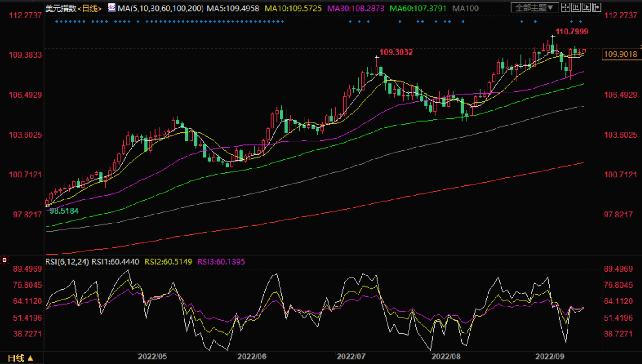Click the range playback icon with play arrow
The height and width of the screenshot is (364, 642).
coord(586,7)
